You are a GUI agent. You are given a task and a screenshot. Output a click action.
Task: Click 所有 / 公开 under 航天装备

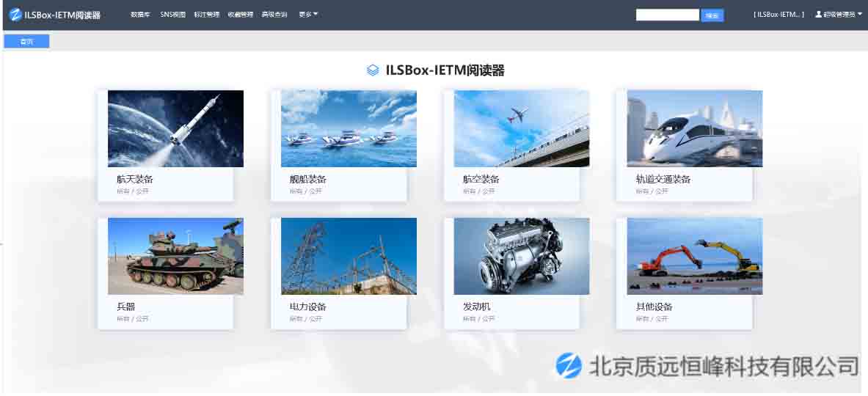click(x=133, y=191)
